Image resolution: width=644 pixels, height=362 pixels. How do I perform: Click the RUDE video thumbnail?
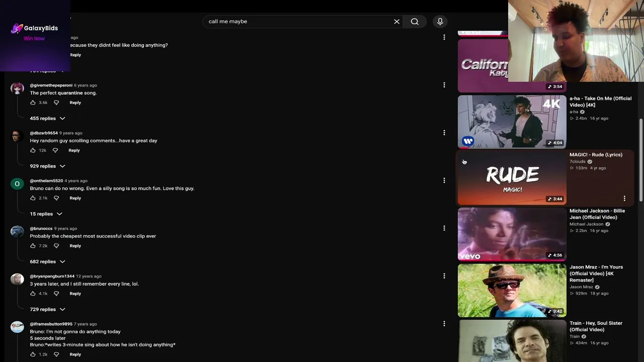512,178
